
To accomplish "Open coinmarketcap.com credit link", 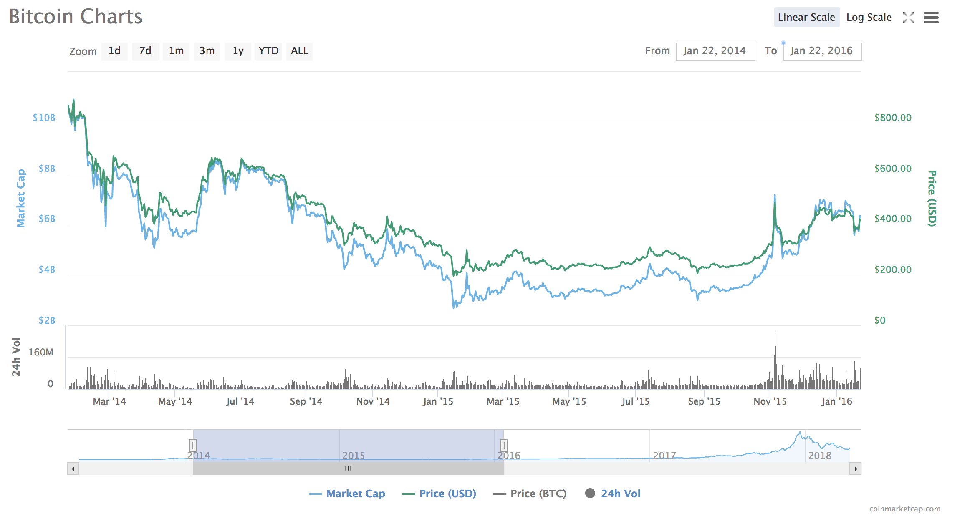I will 905,509.
